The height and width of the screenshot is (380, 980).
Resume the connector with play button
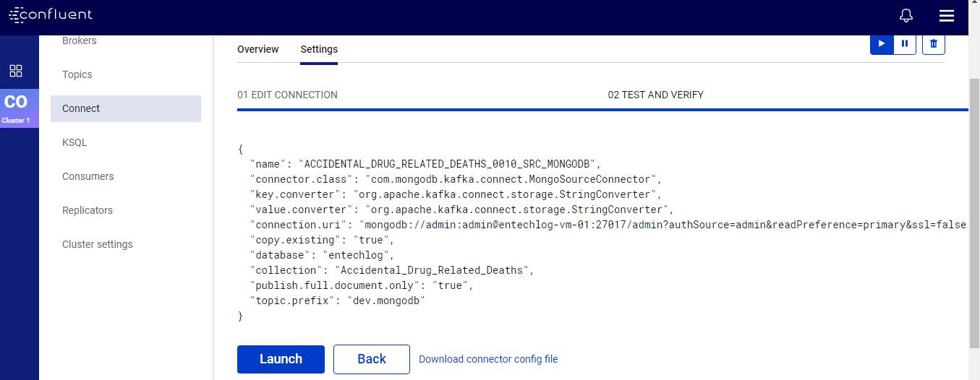pos(882,43)
